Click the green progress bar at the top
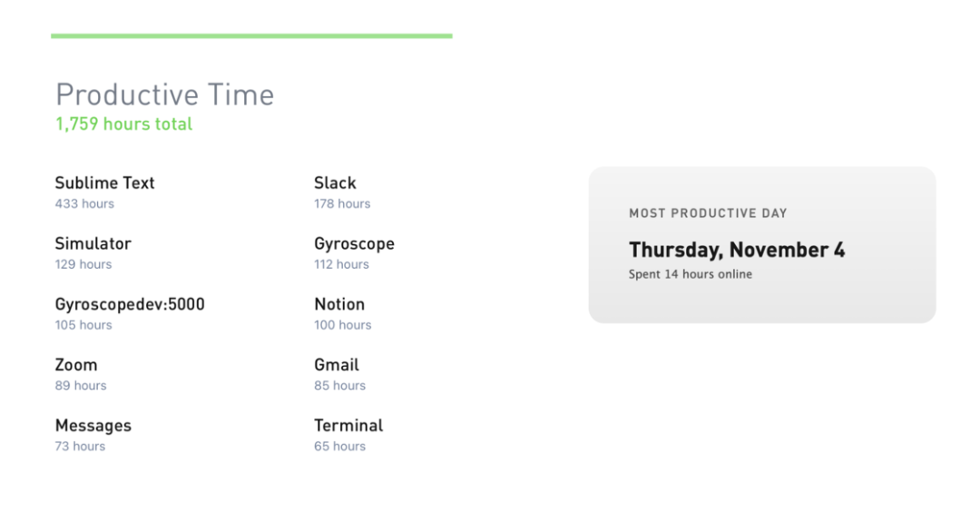The width and height of the screenshot is (980, 513). (251, 36)
